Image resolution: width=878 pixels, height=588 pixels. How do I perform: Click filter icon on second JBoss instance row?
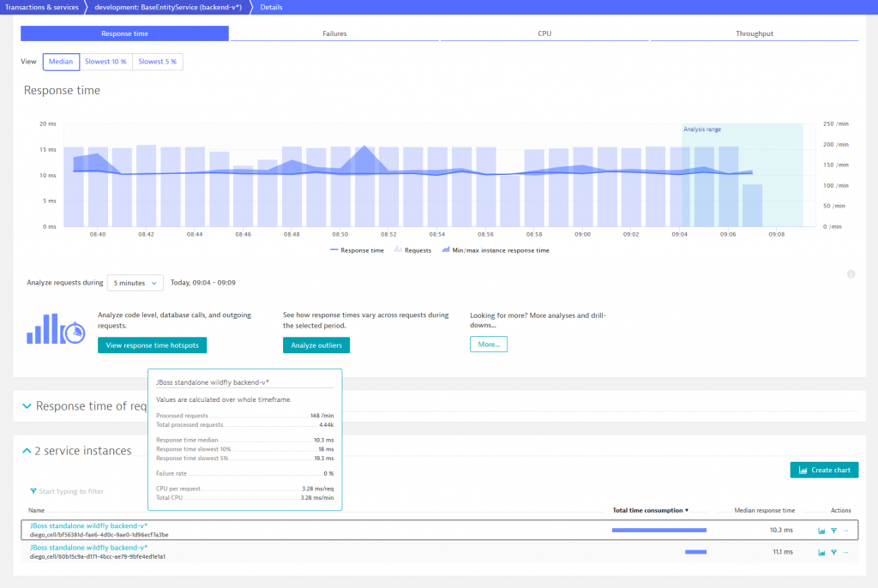point(833,553)
